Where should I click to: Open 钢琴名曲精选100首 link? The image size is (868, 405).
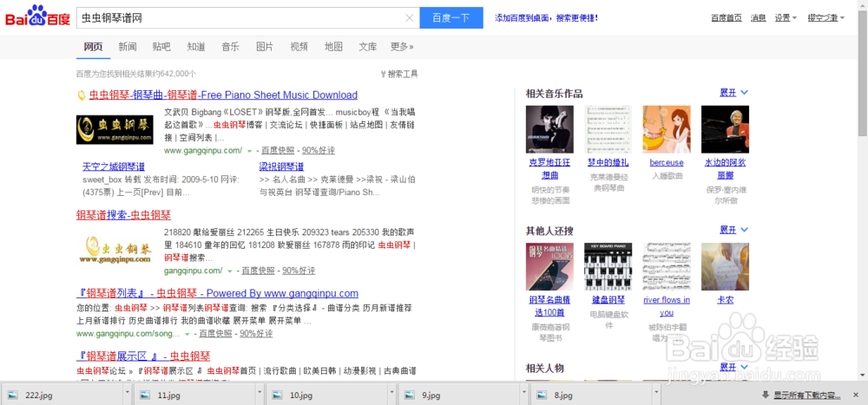click(549, 306)
